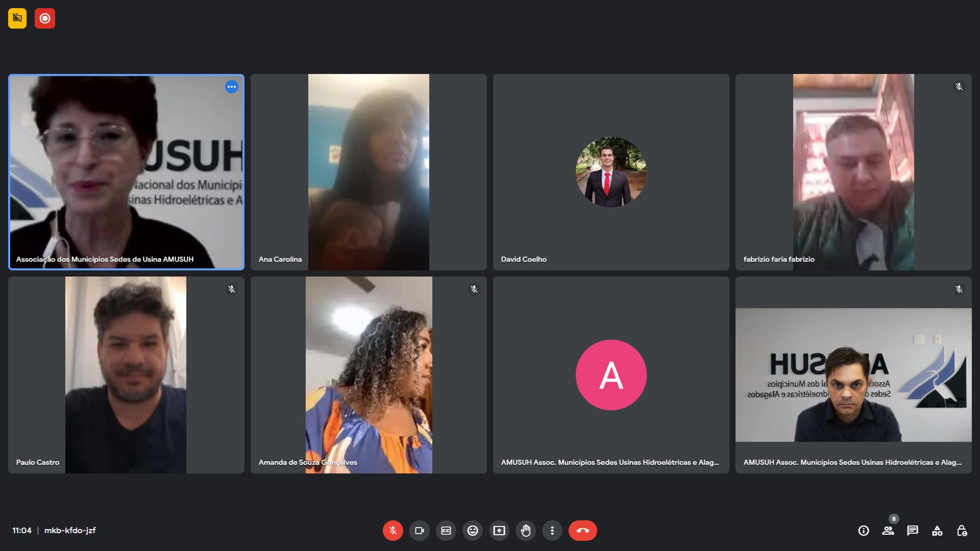Image resolution: width=980 pixels, height=551 pixels.
Task: Select Ana Carolina's video tile
Action: [369, 172]
